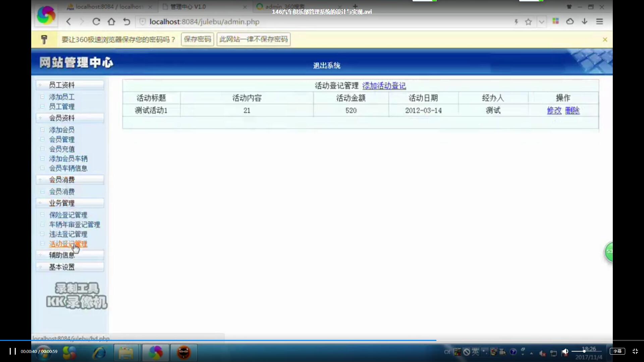Click 此网站一律不保存密码 button

point(254,39)
